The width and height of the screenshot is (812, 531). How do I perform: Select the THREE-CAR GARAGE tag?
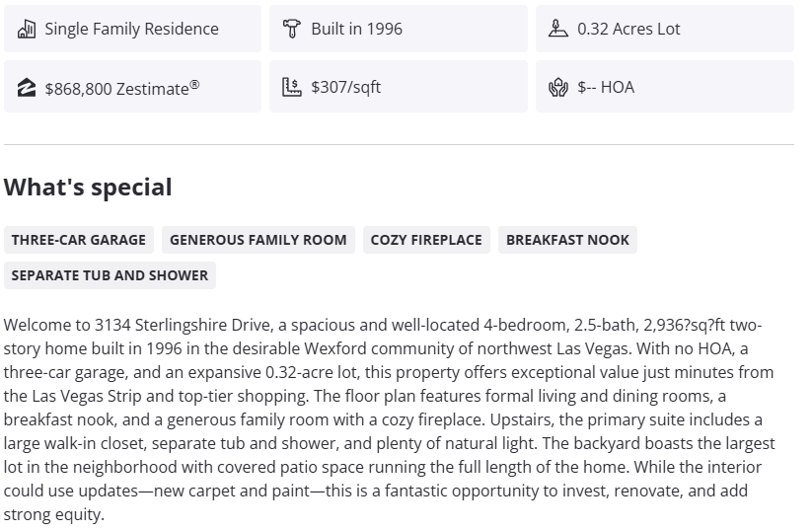(x=79, y=240)
